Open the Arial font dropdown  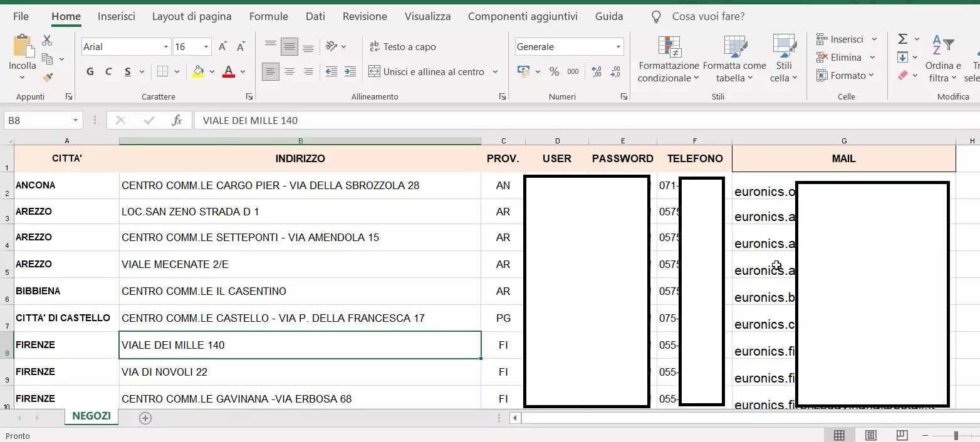(x=166, y=46)
